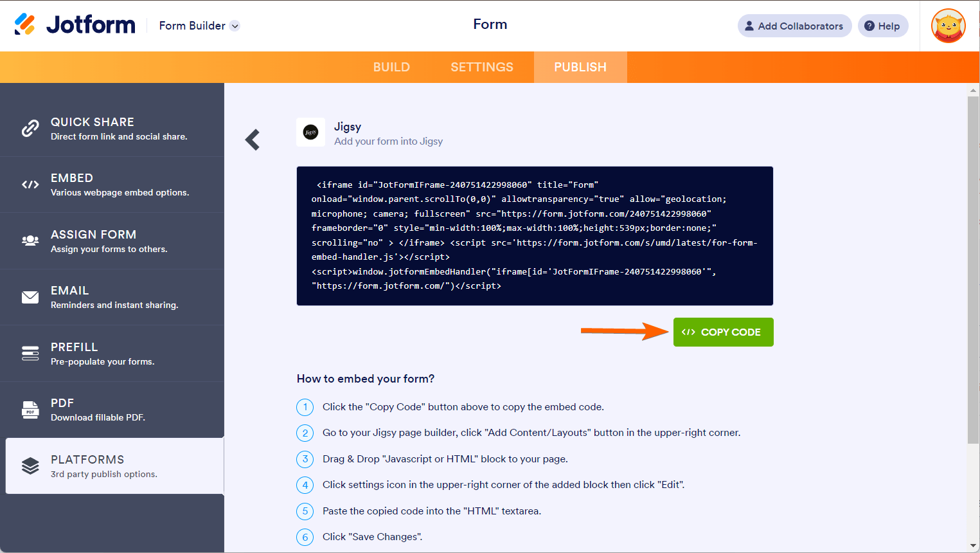Viewport: 980px width, 553px height.
Task: Switch to the Settings tab
Action: pos(482,67)
